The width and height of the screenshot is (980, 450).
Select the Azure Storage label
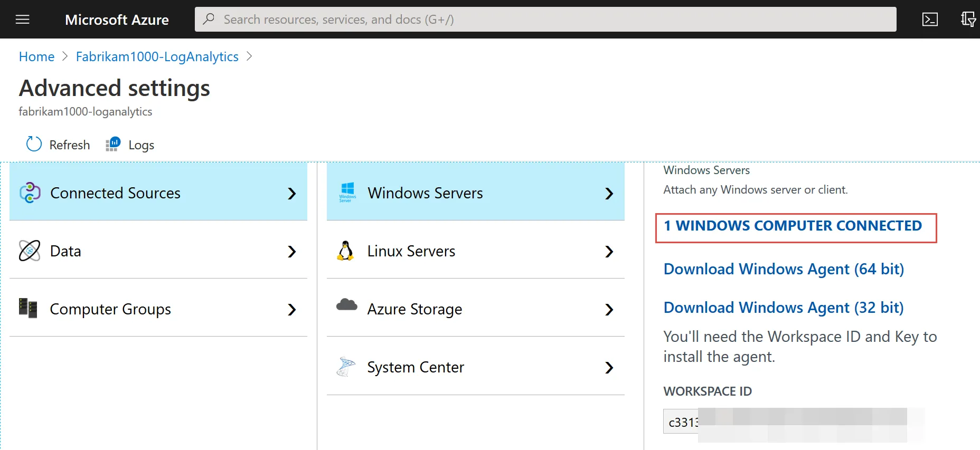pyautogui.click(x=414, y=309)
